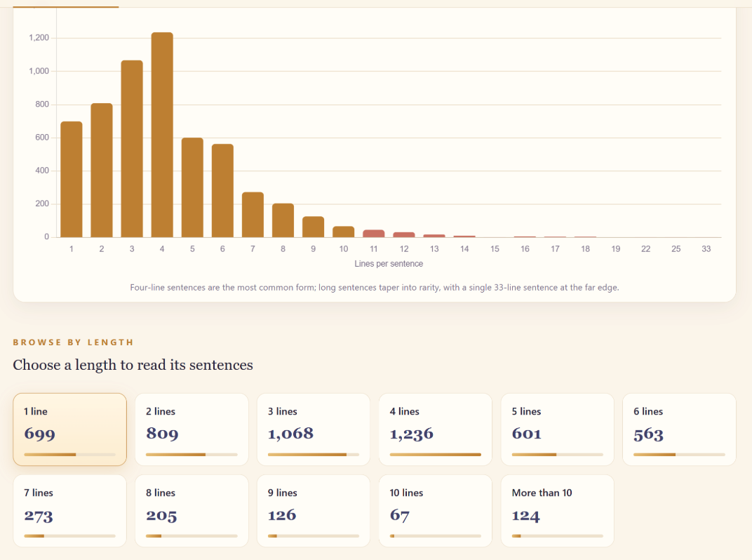
Task: Select the 4 lines card showing 1,236
Action: 436,429
